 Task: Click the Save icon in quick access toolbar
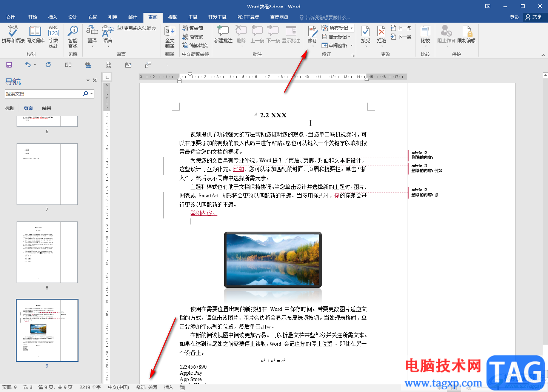coord(9,65)
